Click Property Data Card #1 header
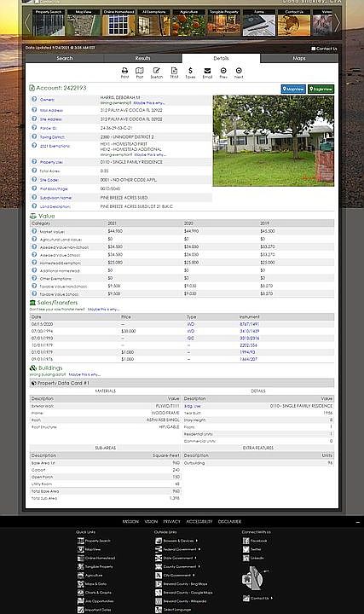 click(x=182, y=383)
